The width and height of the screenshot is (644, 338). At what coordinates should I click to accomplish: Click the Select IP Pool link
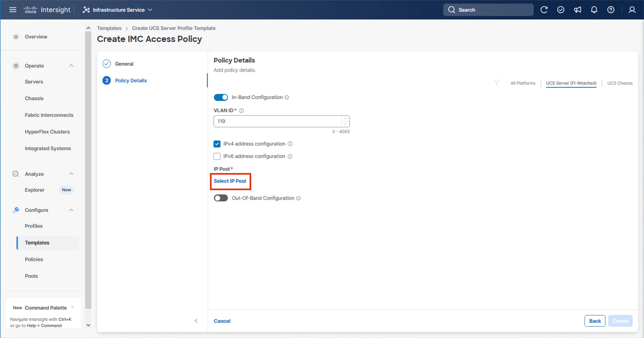click(230, 181)
